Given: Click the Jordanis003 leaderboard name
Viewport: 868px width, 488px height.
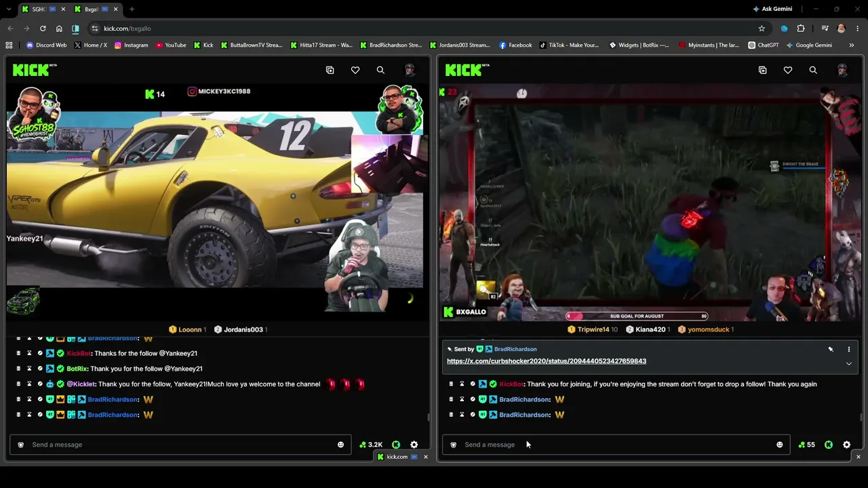Looking at the screenshot, I should (243, 329).
